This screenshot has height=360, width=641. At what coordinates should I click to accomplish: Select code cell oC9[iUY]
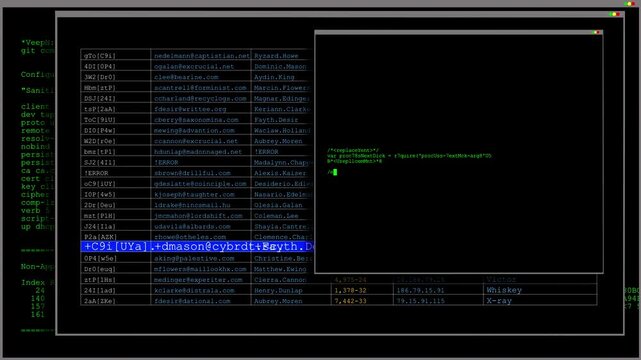tap(100, 184)
